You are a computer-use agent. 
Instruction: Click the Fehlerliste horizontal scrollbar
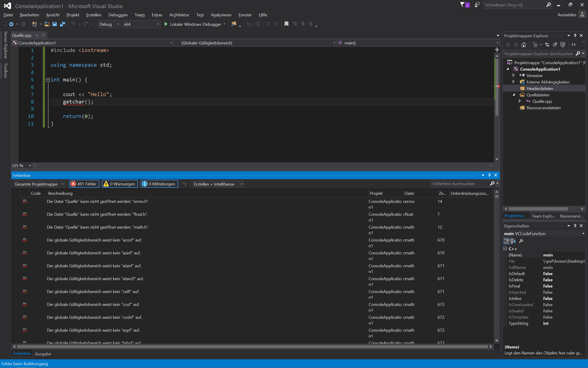(252, 346)
